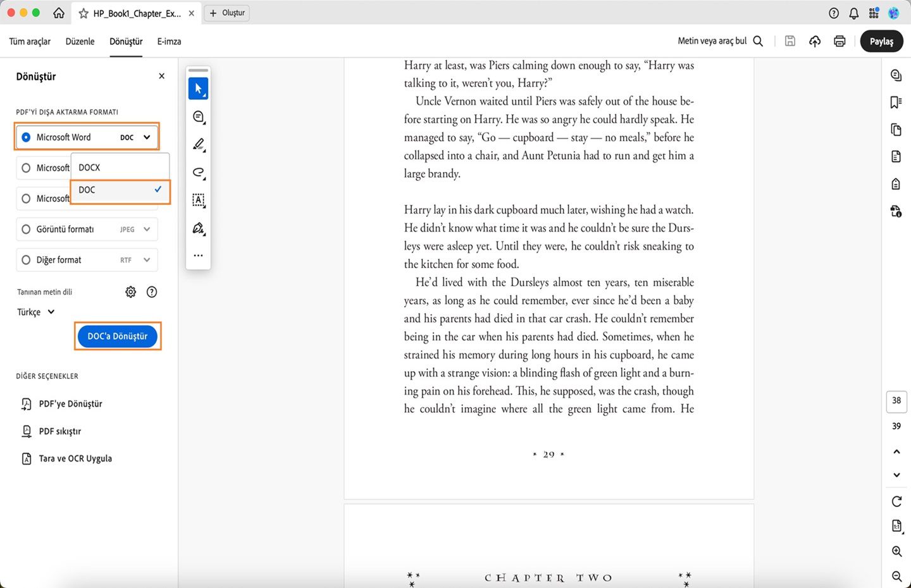Click the DOC'a Dönüştür button
This screenshot has height=588, width=911.
pyautogui.click(x=117, y=336)
